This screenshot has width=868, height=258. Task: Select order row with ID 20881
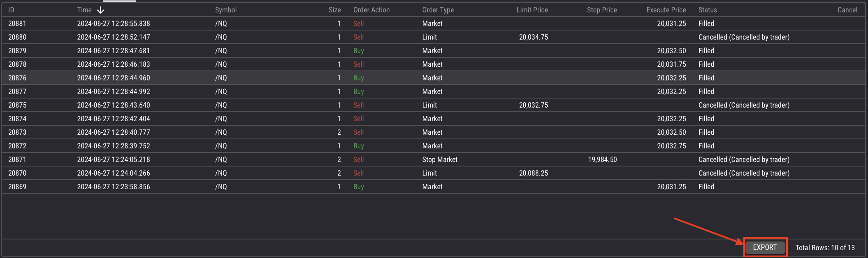pos(17,23)
